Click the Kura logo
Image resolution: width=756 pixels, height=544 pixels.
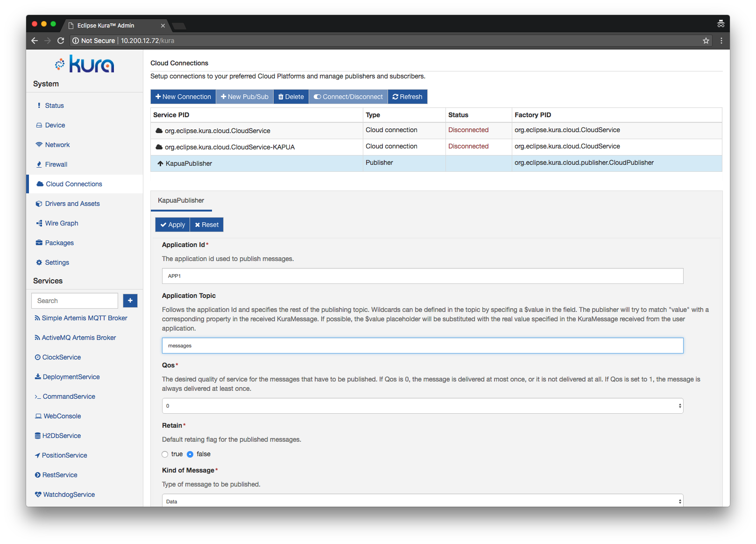click(85, 64)
